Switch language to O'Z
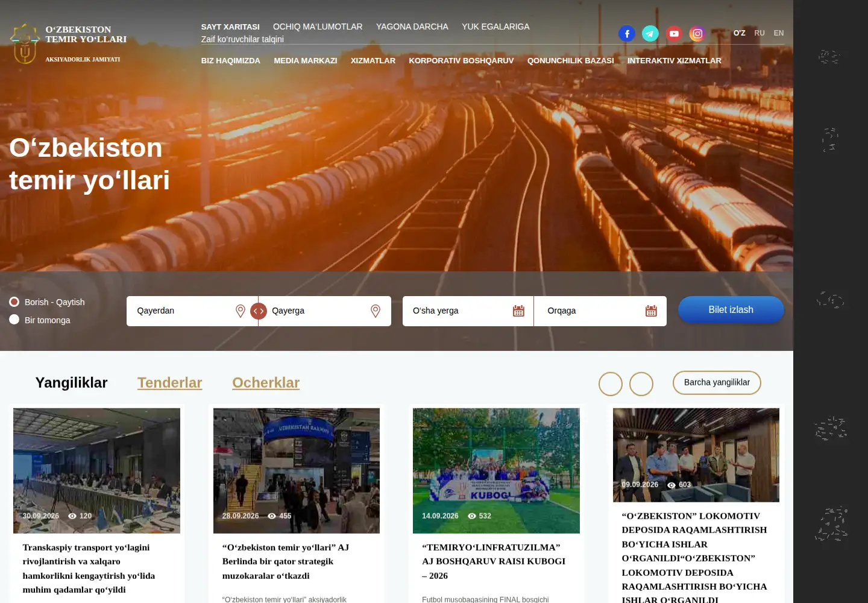 click(740, 33)
